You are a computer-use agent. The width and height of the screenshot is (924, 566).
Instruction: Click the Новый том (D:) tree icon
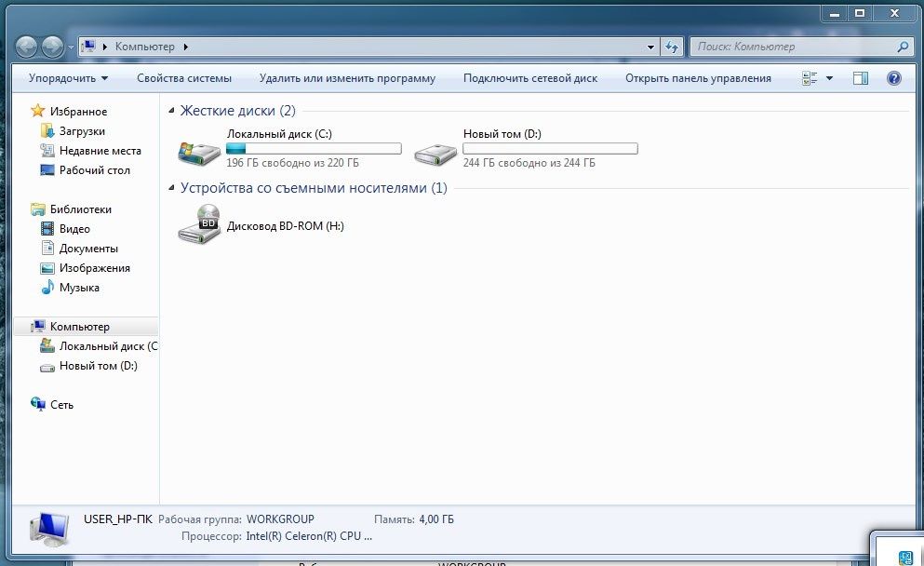click(x=47, y=368)
